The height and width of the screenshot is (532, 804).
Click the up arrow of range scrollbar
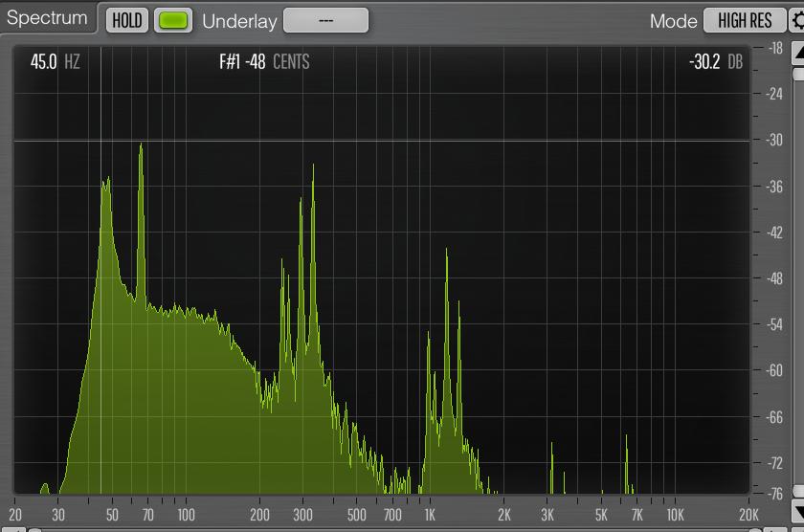coord(798,53)
